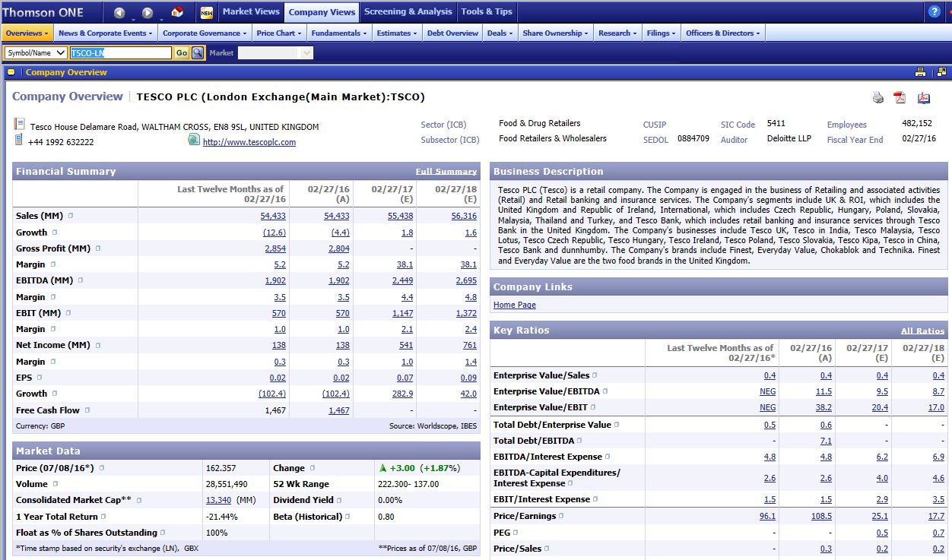952x560 pixels.
Task: Open the Symbol/Name dropdown
Action: coord(36,52)
